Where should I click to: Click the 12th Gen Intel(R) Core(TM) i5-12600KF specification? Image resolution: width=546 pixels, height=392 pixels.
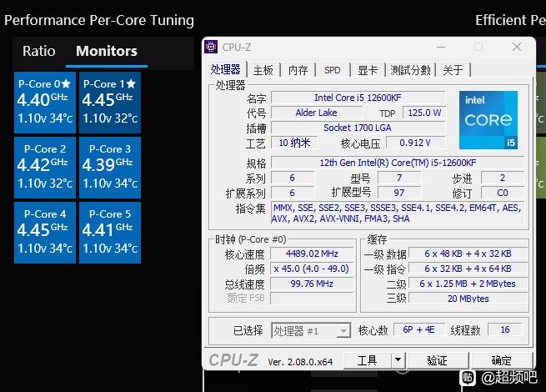tap(398, 163)
